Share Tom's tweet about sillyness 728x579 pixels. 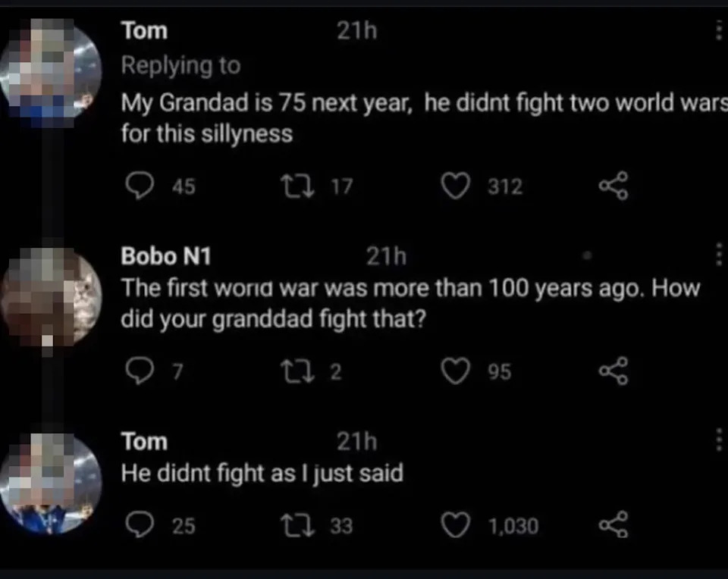(x=613, y=186)
